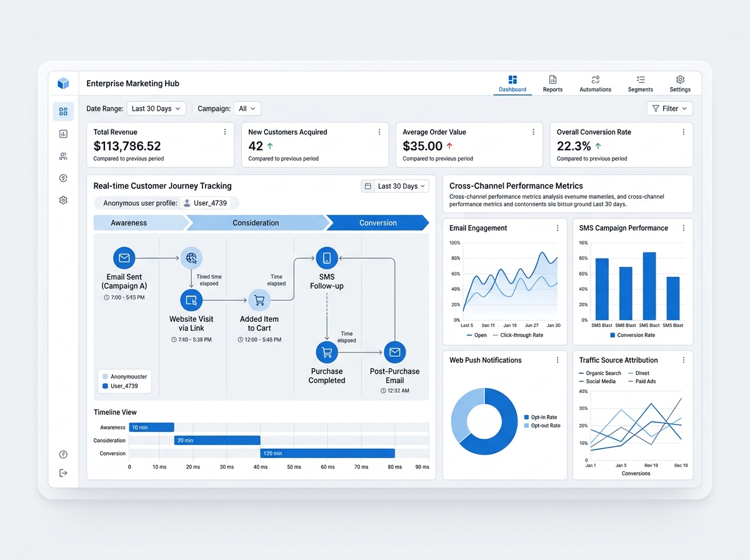Click the SMS Follow-up phone icon
750x560 pixels.
click(x=327, y=257)
